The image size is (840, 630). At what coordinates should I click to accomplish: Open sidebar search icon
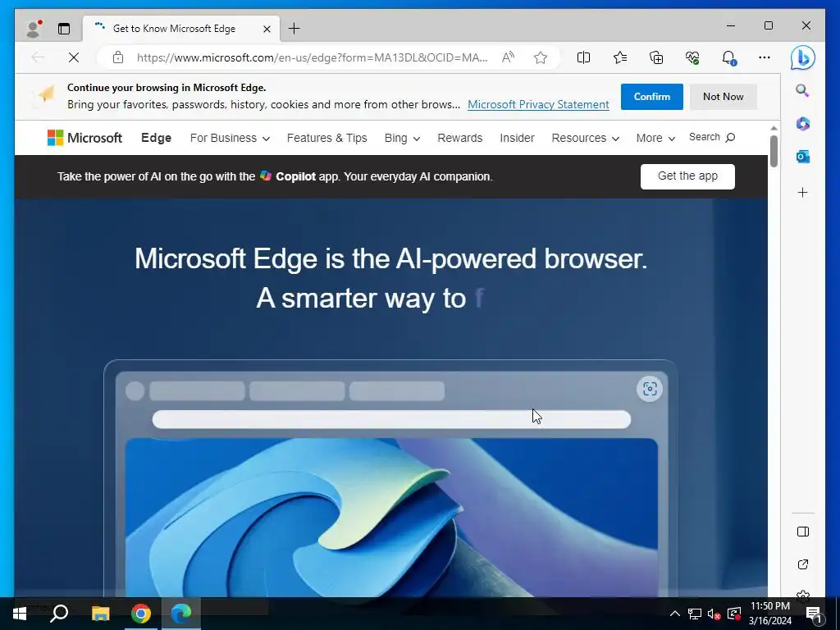802,90
